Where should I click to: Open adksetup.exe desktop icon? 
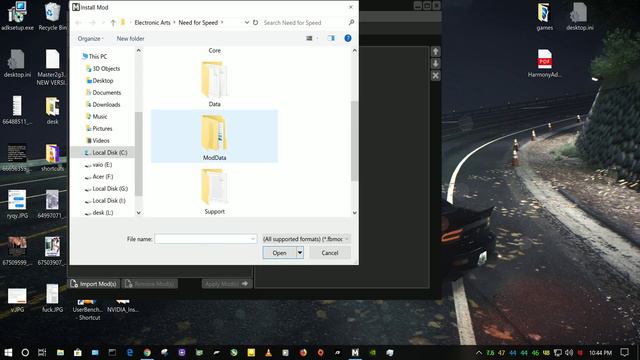tap(17, 16)
